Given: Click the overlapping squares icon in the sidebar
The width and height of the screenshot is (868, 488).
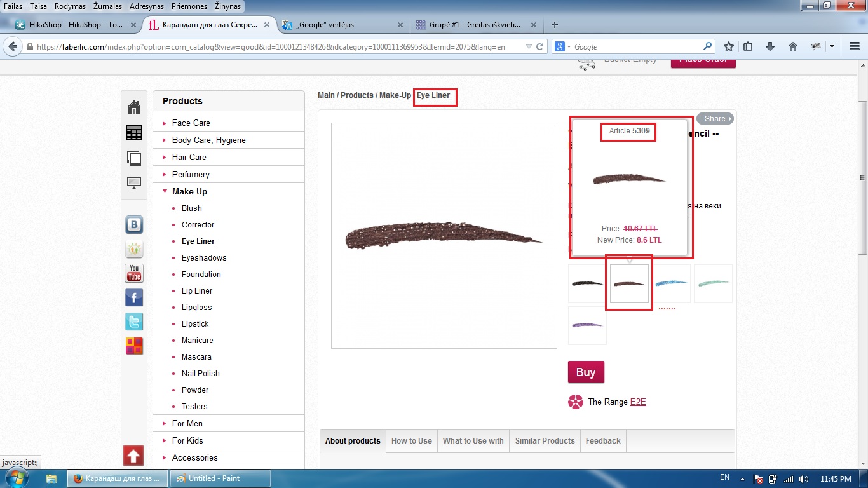Looking at the screenshot, I should 134,158.
